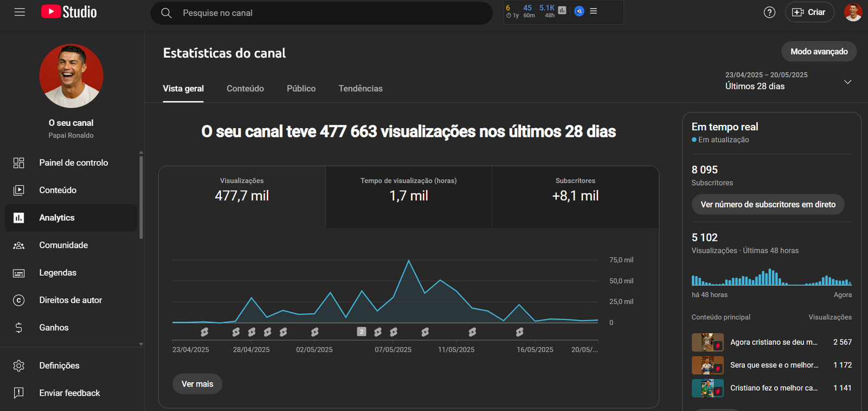Viewport: 868px width, 411px height.
Task: Click the 'Em tempo real' heading
Action: click(725, 127)
